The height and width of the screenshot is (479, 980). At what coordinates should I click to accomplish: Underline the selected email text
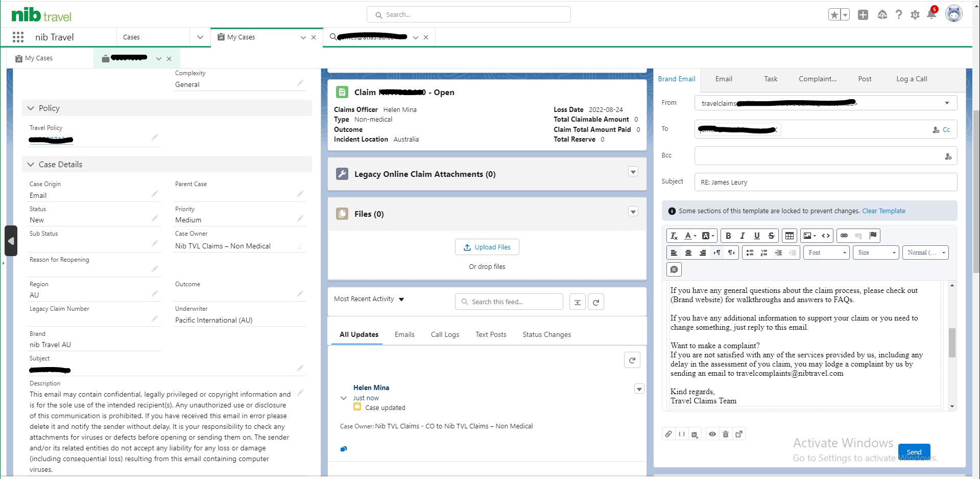[x=757, y=236]
